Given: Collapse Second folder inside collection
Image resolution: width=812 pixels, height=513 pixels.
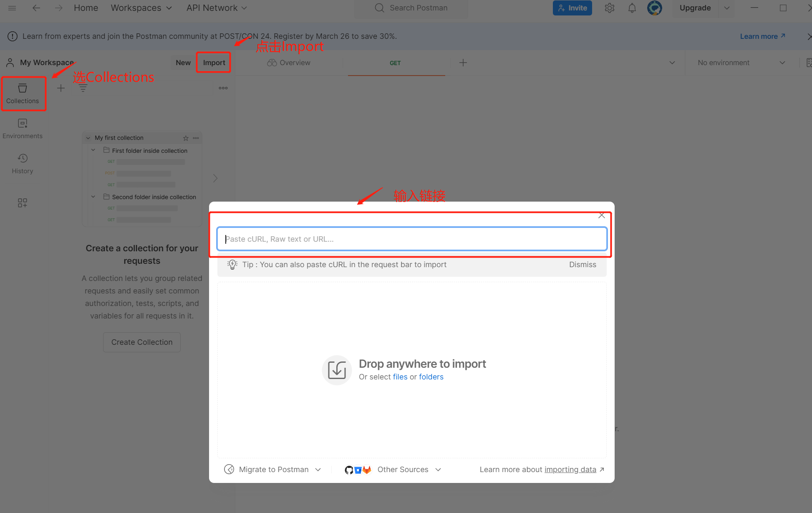Looking at the screenshot, I should click(93, 197).
